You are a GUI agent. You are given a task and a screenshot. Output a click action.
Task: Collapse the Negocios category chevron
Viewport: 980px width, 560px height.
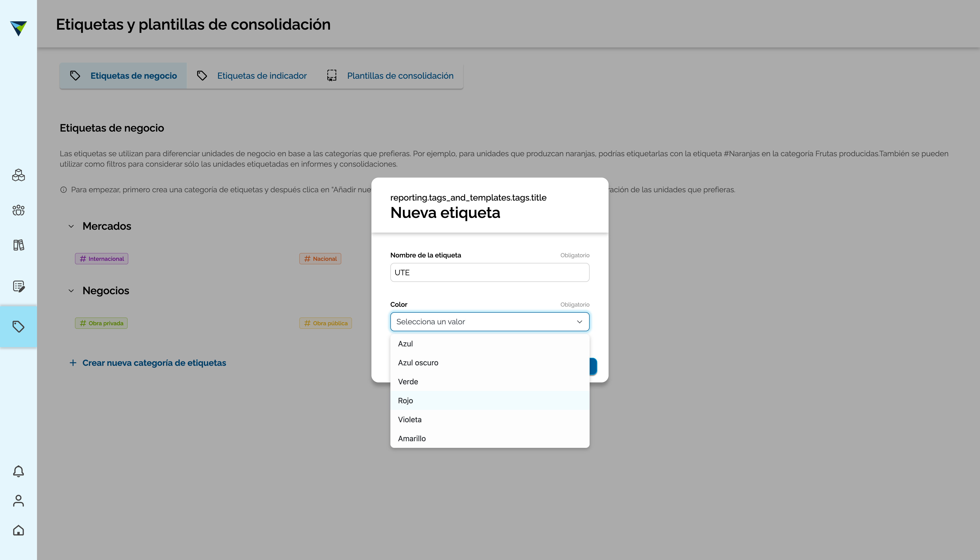coord(71,291)
